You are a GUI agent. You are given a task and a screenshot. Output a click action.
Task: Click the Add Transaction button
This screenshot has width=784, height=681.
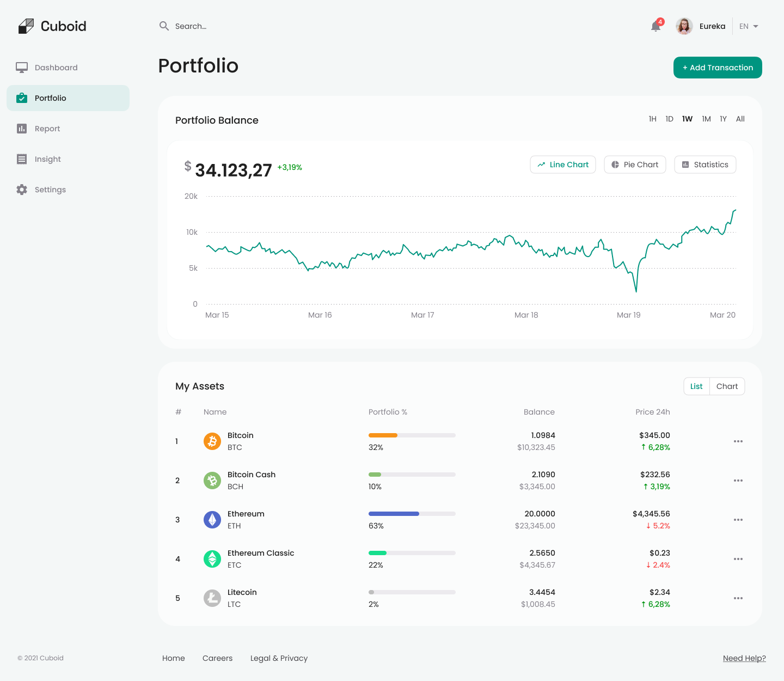pyautogui.click(x=718, y=68)
